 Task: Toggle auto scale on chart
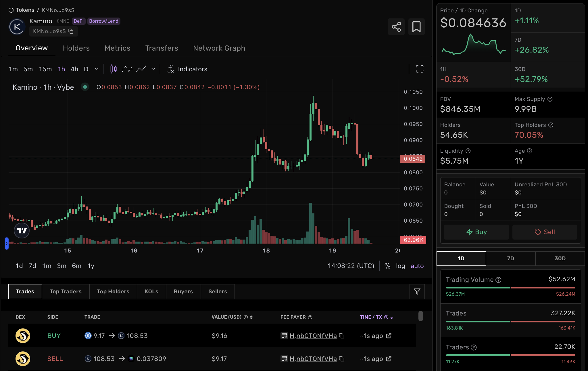pyautogui.click(x=417, y=266)
